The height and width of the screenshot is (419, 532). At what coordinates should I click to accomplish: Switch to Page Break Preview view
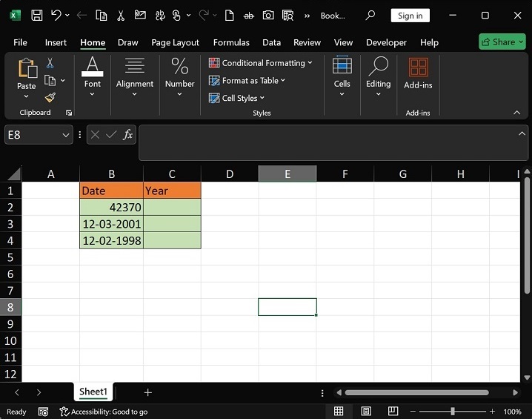coord(393,412)
